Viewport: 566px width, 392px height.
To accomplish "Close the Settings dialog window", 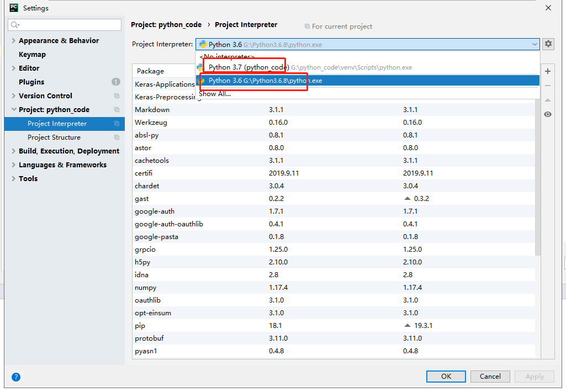I will point(548,8).
